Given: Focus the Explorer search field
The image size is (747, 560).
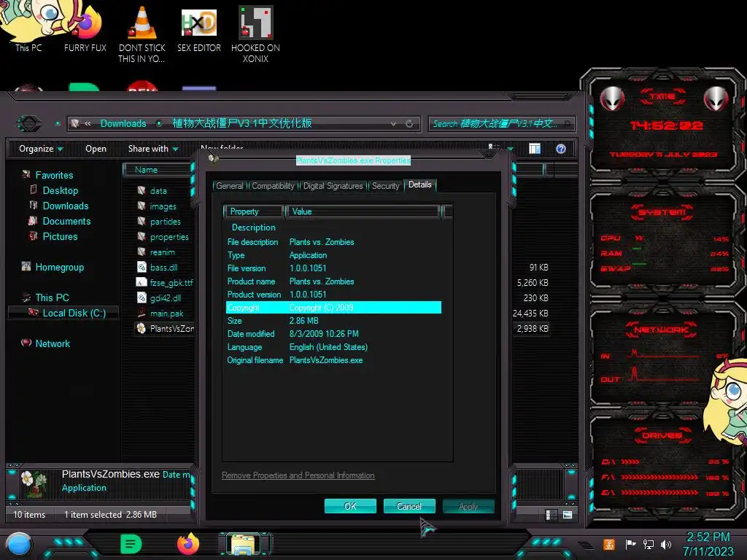Looking at the screenshot, I should 502,124.
